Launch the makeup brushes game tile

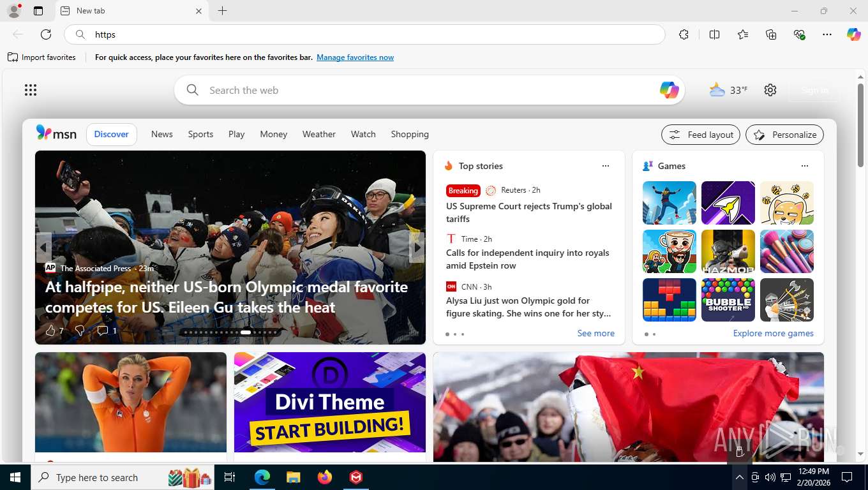tap(787, 251)
